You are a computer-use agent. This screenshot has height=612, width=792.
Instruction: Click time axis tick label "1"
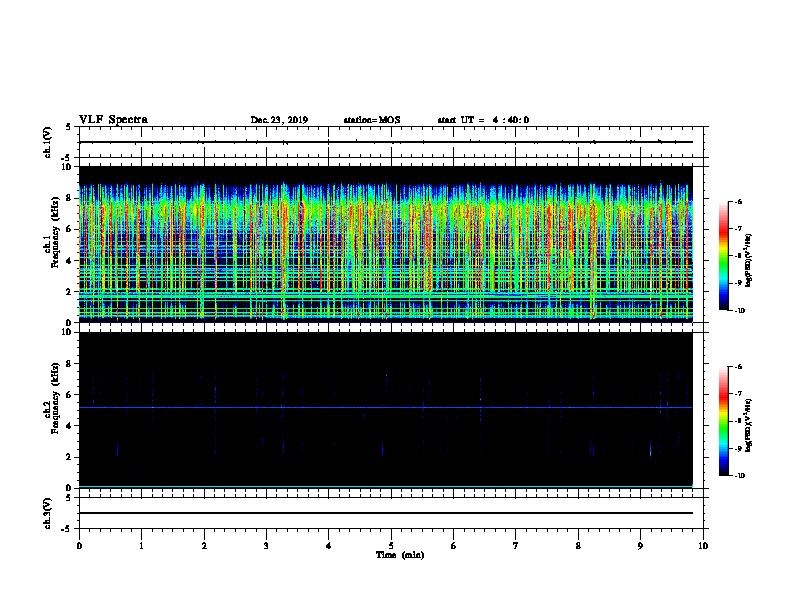(141, 545)
